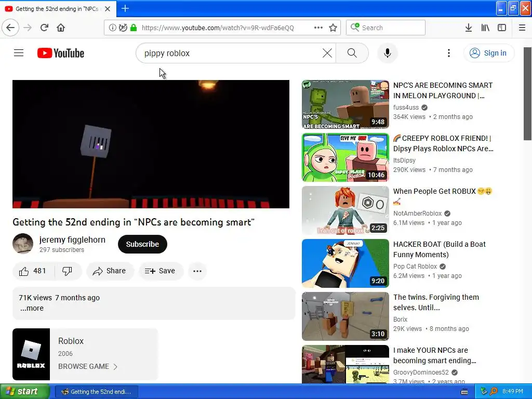532x399 pixels.
Task: Click the Sign in button
Action: (x=489, y=53)
